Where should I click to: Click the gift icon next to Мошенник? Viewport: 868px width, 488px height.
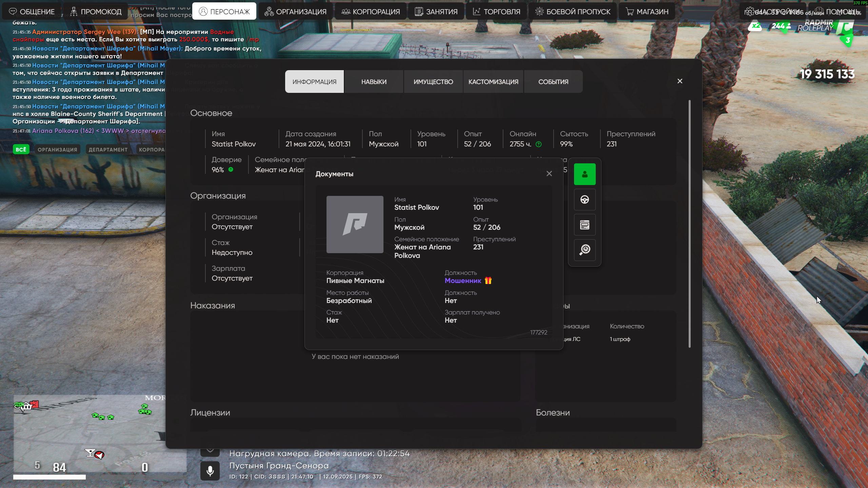(488, 280)
